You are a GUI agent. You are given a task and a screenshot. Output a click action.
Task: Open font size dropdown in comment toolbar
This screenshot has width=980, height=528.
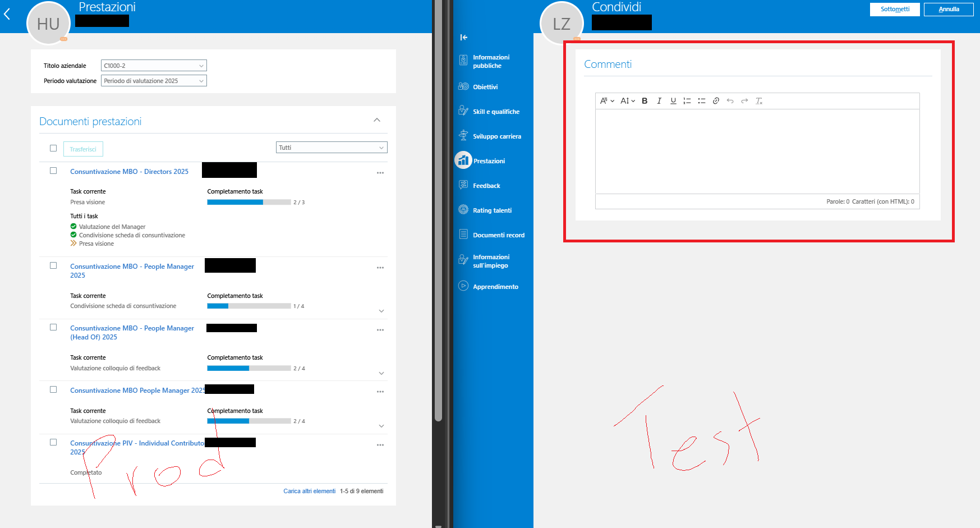pos(628,101)
